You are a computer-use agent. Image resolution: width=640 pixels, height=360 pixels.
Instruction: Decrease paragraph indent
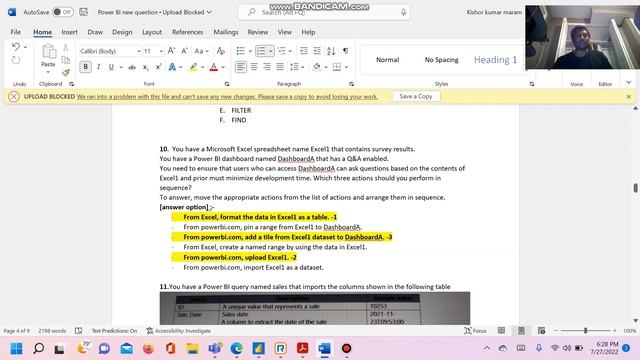tap(304, 51)
